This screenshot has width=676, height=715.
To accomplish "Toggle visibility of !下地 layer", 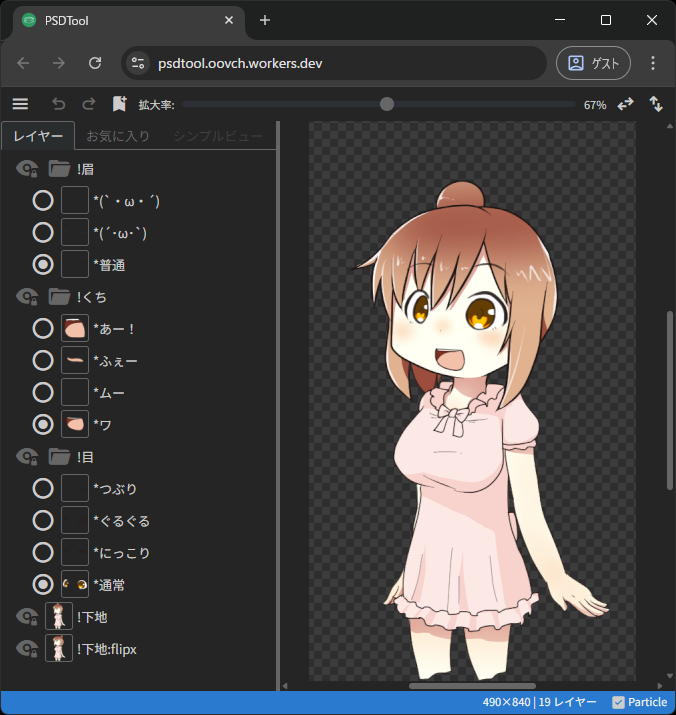I will click(27, 617).
